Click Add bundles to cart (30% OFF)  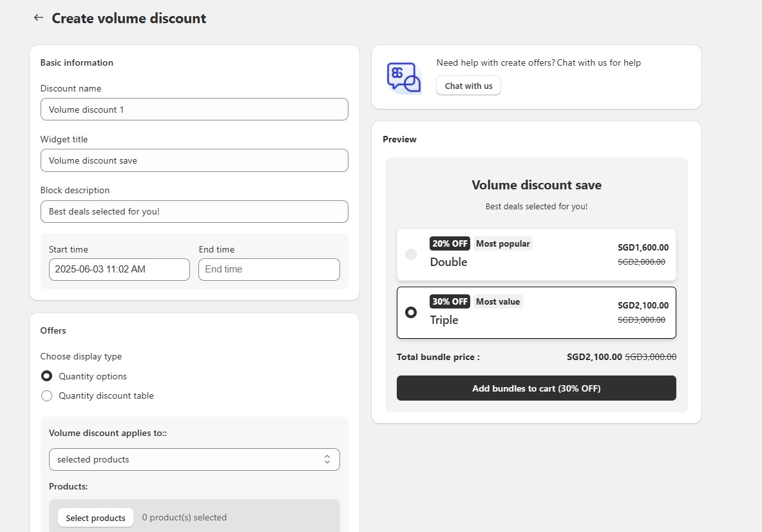(537, 388)
